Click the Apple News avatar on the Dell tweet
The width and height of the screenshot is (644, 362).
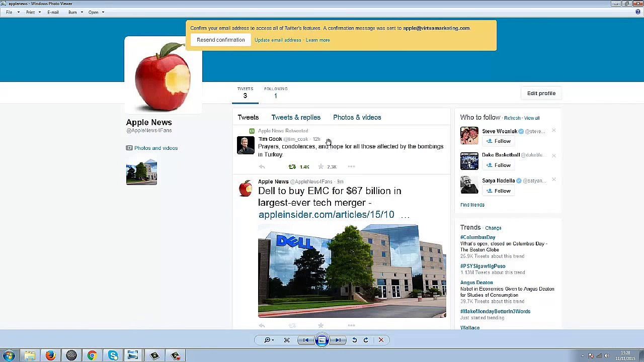246,189
